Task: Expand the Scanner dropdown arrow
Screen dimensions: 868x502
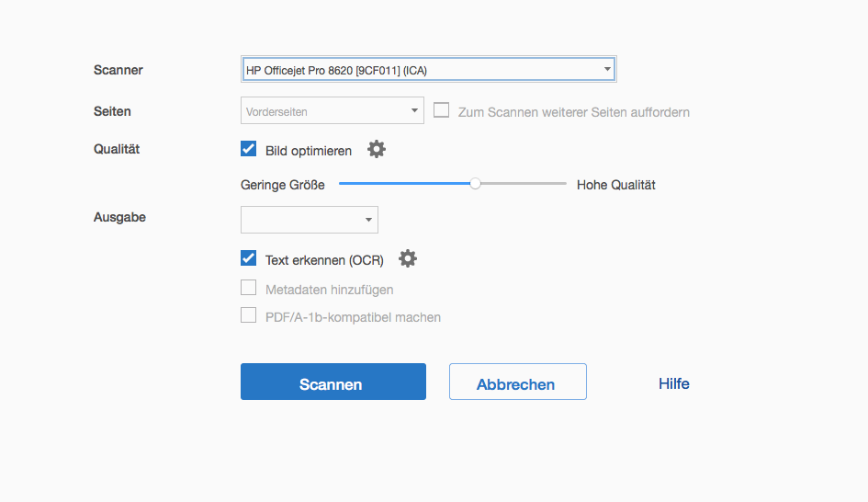Action: point(607,69)
